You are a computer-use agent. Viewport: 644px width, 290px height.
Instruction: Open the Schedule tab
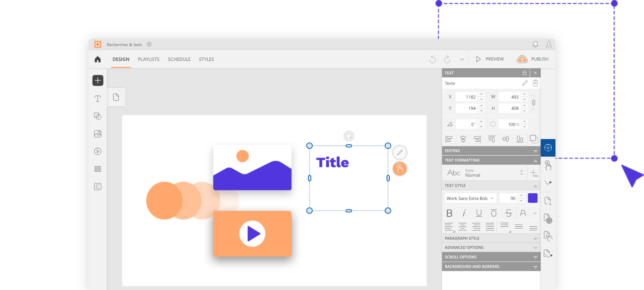tap(179, 59)
